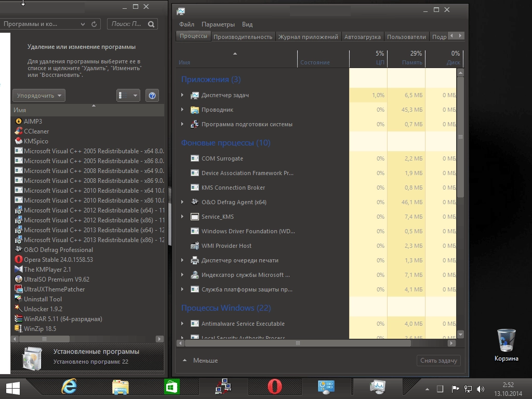The width and height of the screenshot is (532, 399).
Task: Click the Opera Stable 24.0.1558.53 icon
Action: (x=19, y=259)
